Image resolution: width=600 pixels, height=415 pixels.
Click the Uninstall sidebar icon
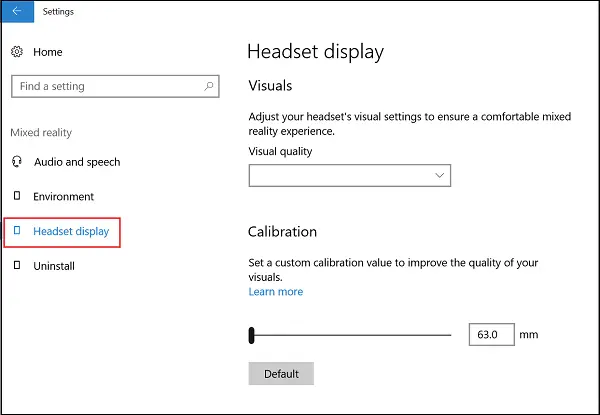pyautogui.click(x=17, y=265)
